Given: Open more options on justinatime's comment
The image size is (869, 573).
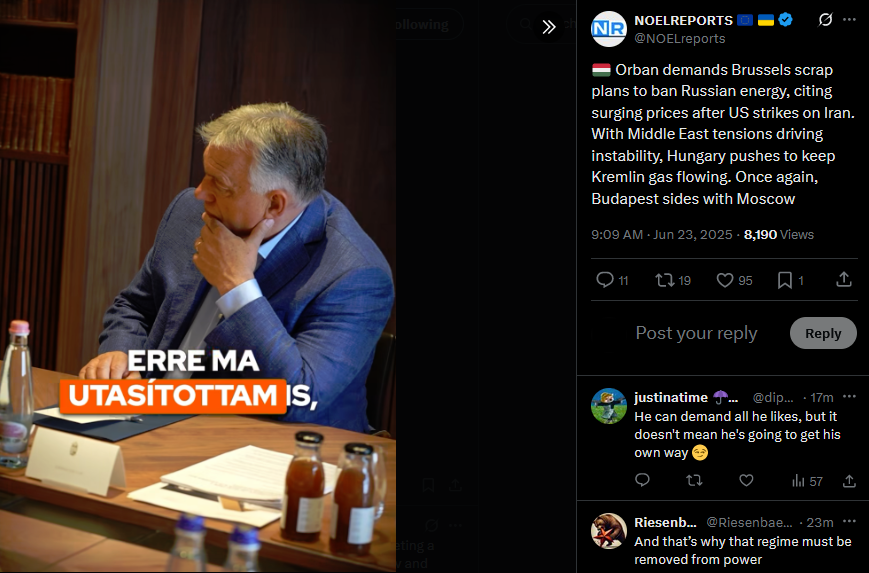Looking at the screenshot, I should [849, 397].
